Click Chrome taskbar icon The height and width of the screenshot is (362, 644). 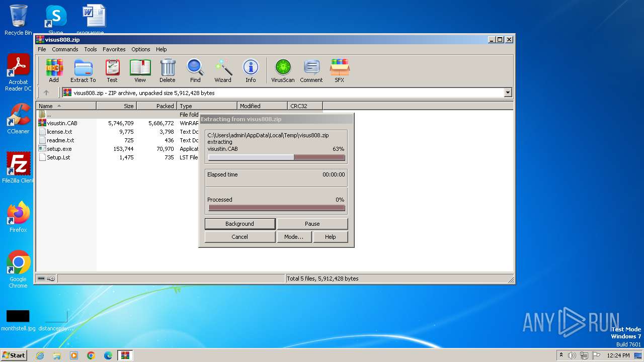point(91,355)
